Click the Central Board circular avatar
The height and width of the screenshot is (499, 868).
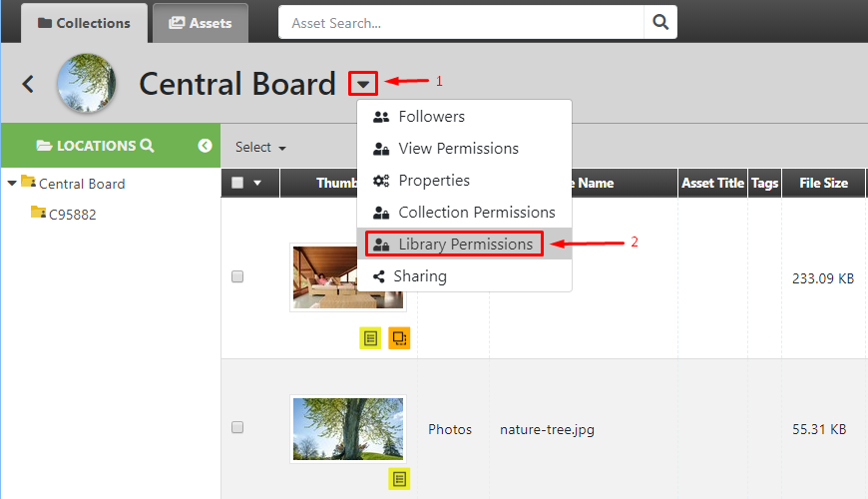tap(87, 83)
